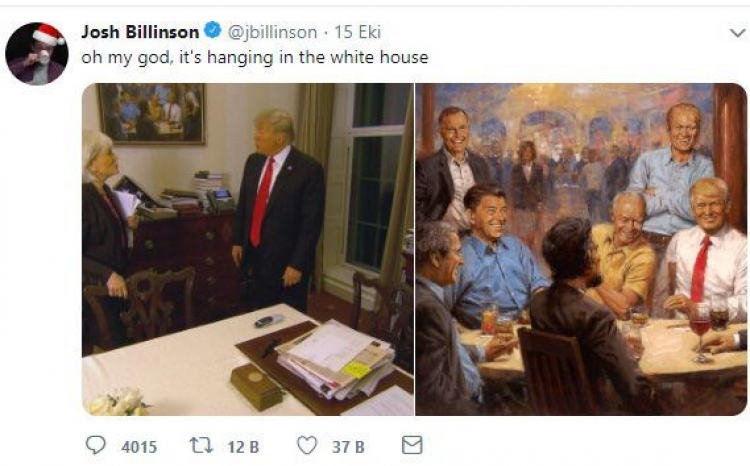Viewport: 750px width, 466px height.
Task: Click the 37 B likes count
Action: (x=348, y=447)
